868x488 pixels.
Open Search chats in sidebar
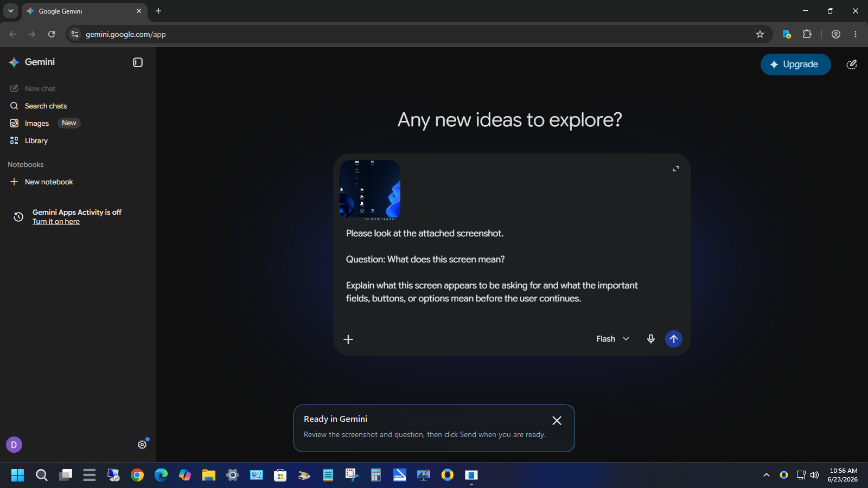(38, 106)
